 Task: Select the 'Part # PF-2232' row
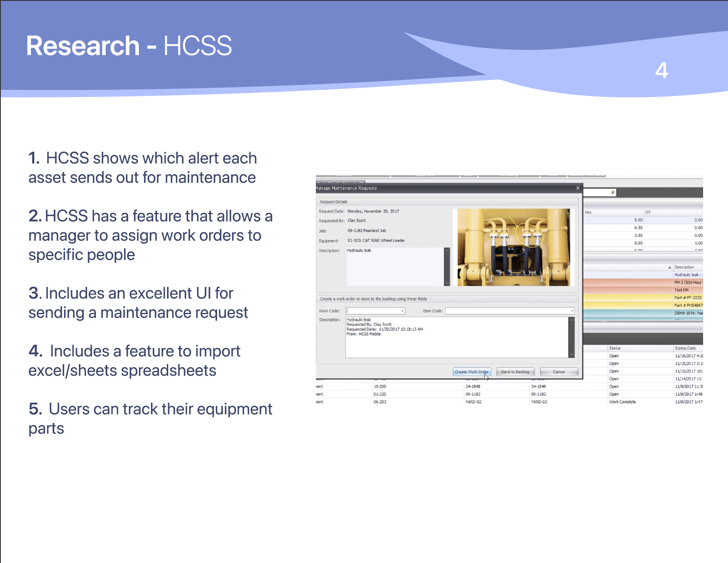click(x=643, y=298)
